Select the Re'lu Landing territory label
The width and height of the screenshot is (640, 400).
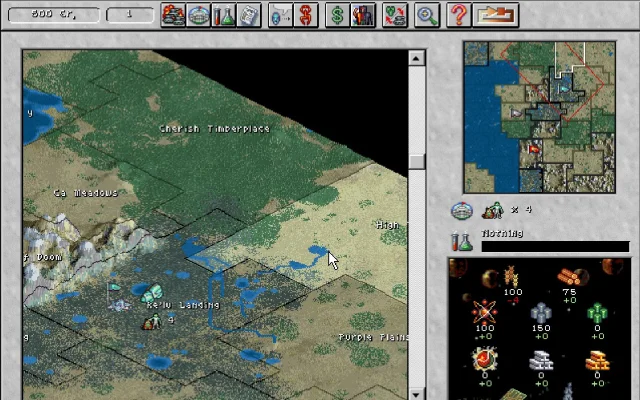pos(183,305)
